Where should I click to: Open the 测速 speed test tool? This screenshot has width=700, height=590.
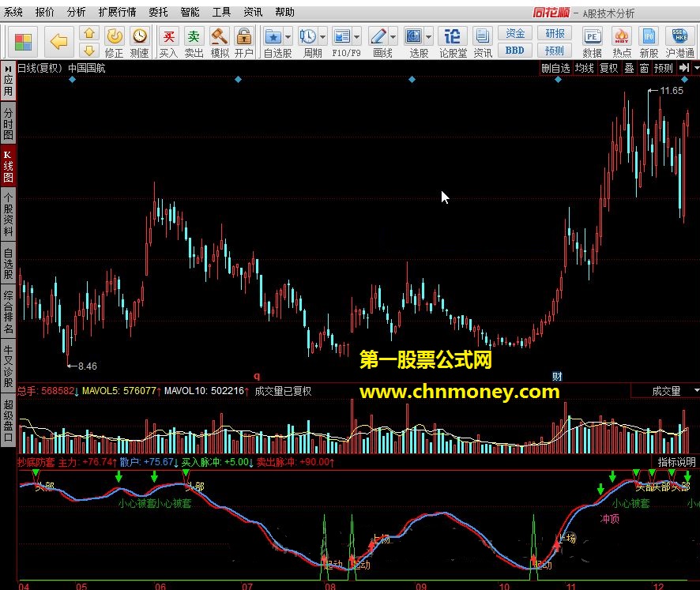(x=140, y=43)
